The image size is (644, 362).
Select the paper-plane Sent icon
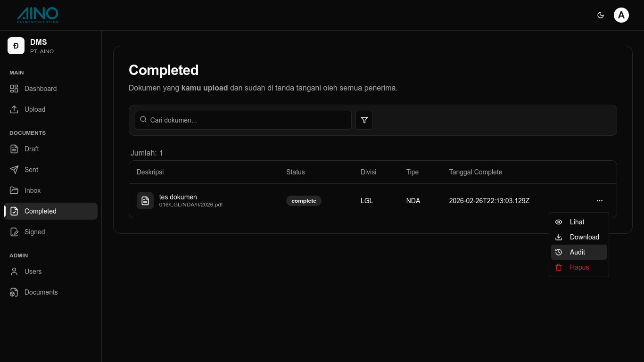(x=14, y=170)
